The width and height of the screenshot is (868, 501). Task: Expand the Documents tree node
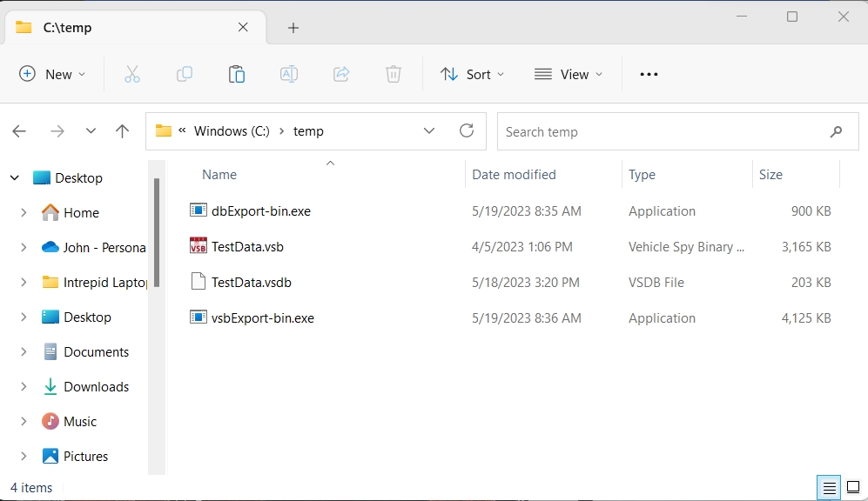click(24, 352)
